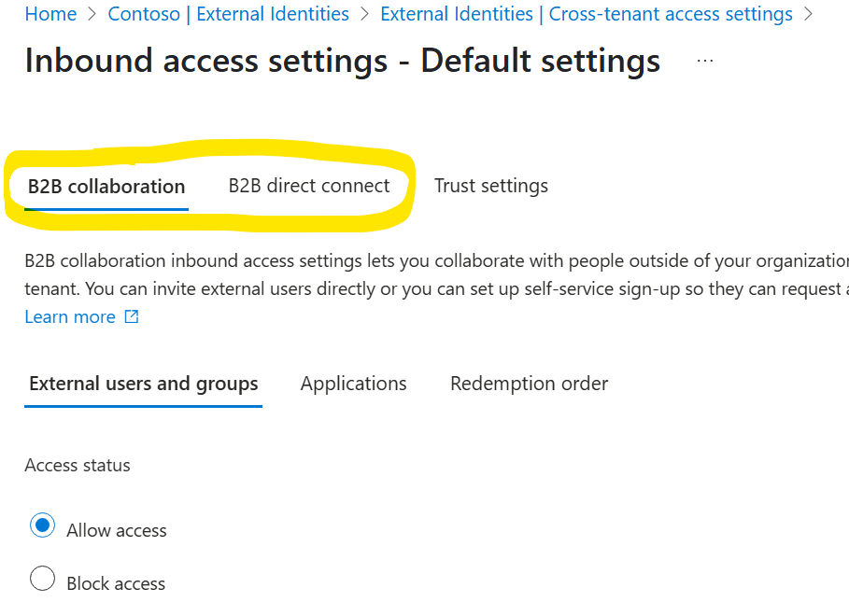This screenshot has width=849, height=616.
Task: Click the Allow access option label
Action: [x=116, y=529]
